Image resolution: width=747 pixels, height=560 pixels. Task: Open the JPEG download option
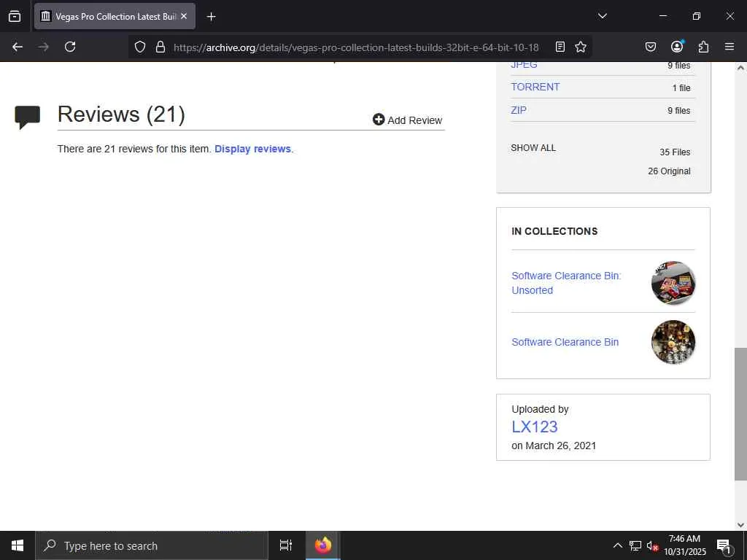[x=524, y=65]
